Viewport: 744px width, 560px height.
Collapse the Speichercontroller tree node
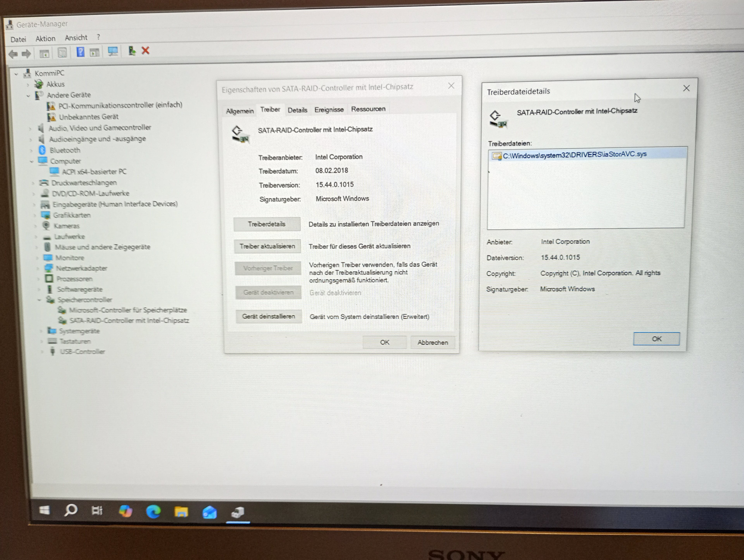(x=40, y=300)
